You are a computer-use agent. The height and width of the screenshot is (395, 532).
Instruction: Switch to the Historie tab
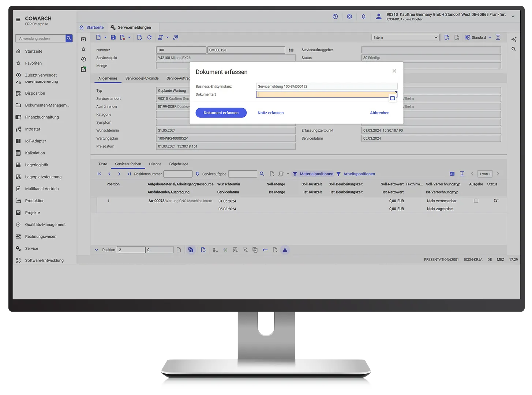tap(155, 164)
